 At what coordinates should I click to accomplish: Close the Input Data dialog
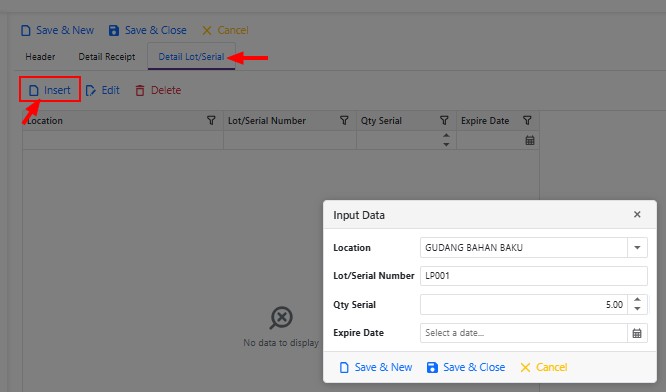pos(637,214)
